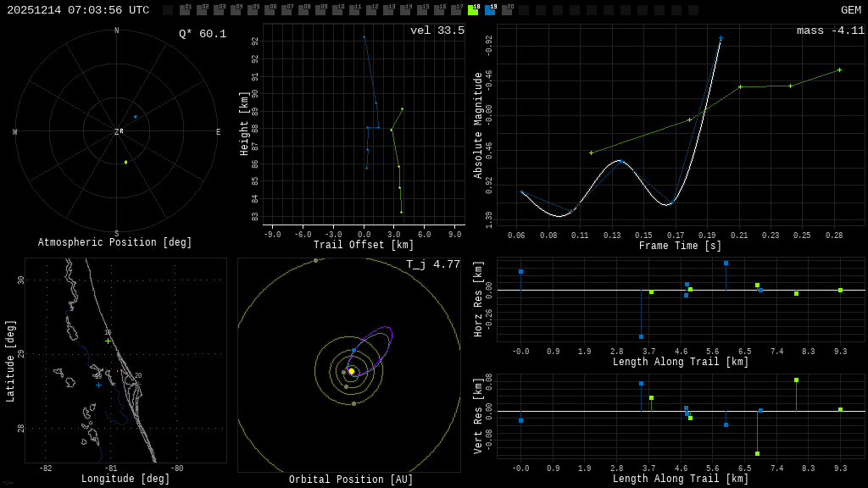Click the Orbital Position [AU] label

point(351,480)
